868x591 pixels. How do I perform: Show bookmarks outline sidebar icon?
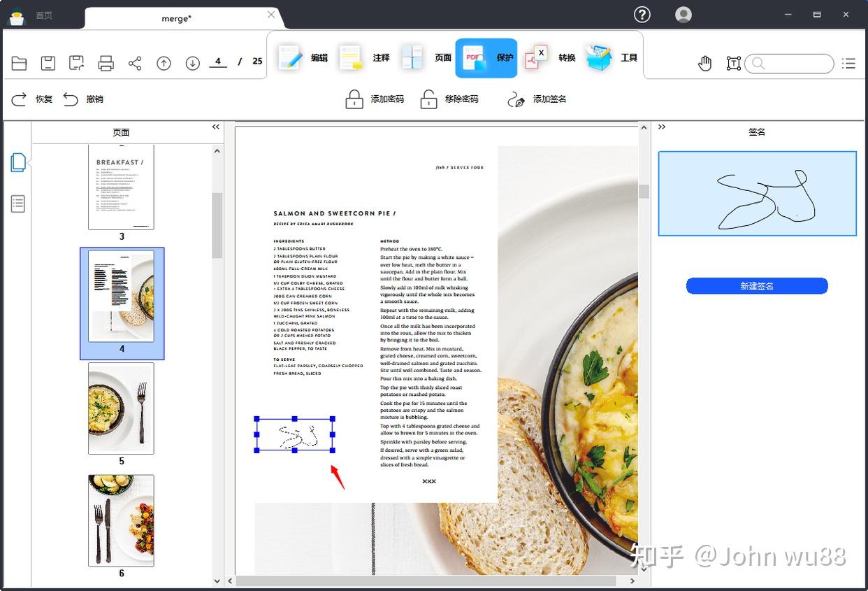(18, 204)
